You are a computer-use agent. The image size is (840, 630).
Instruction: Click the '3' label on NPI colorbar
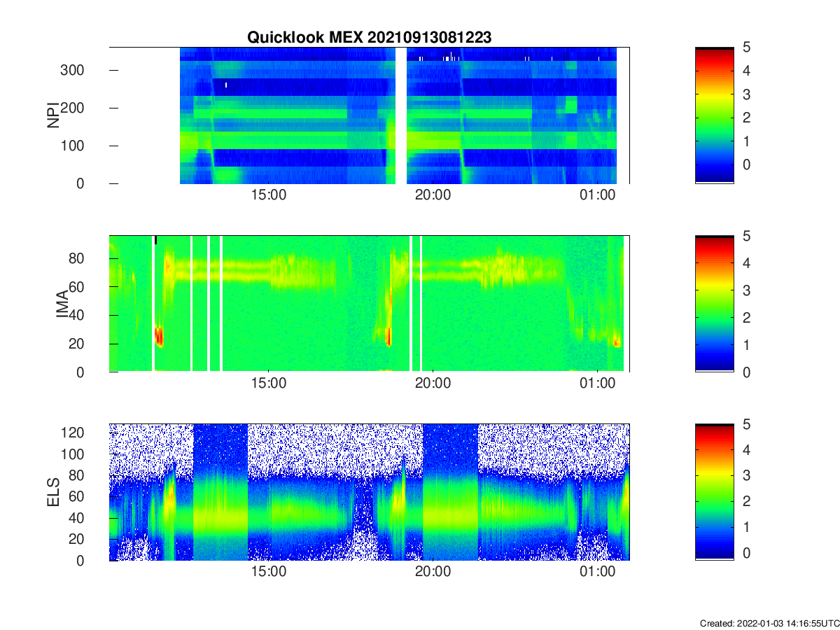click(746, 94)
